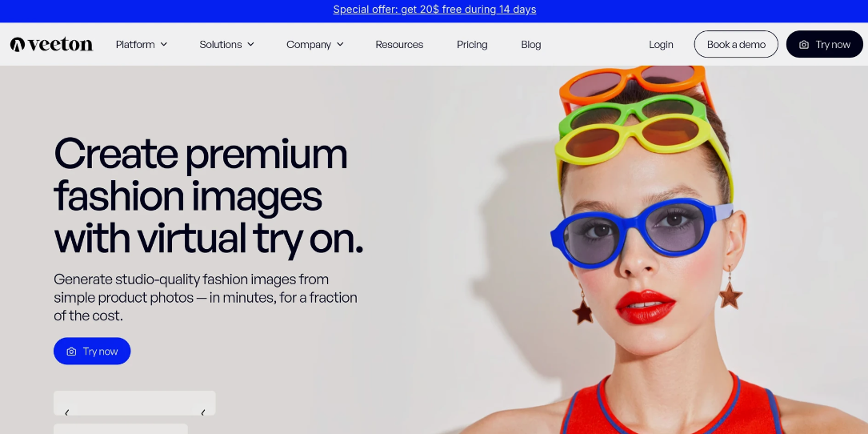Click the 'Generate studio-quality fashion images' description text
This screenshot has width=868, height=434.
click(x=205, y=297)
